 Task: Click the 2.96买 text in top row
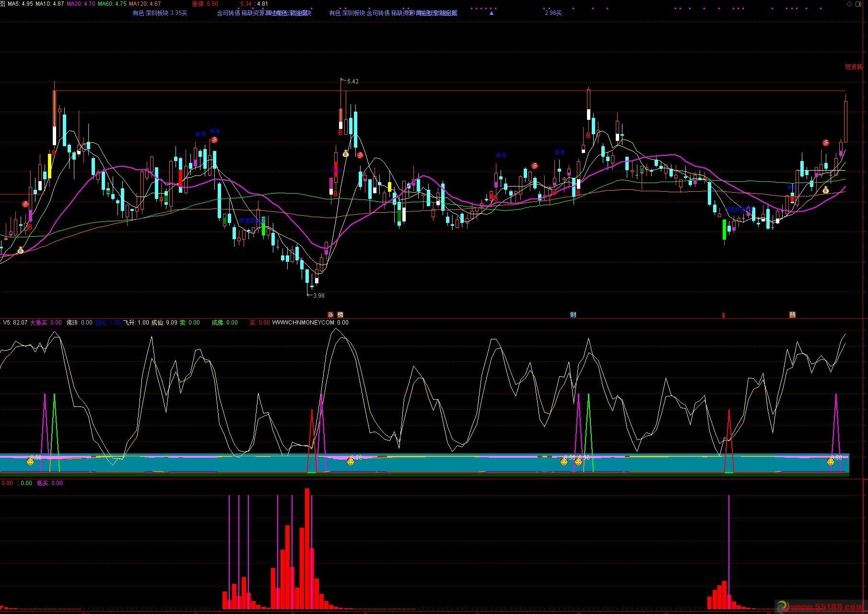tap(553, 13)
